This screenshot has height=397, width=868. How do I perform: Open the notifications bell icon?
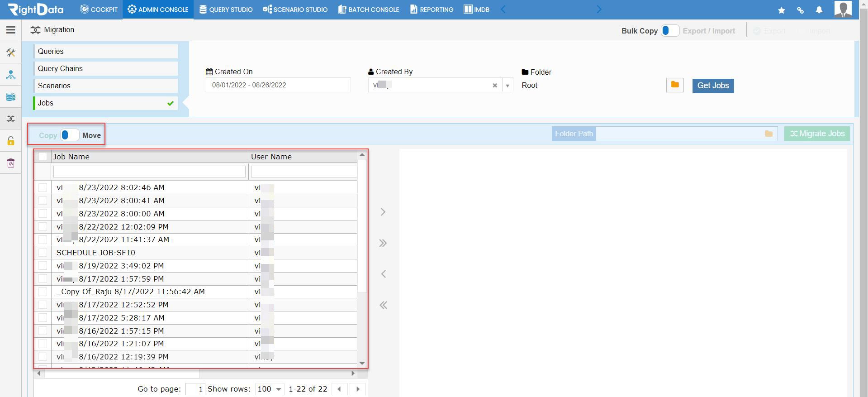coord(819,10)
